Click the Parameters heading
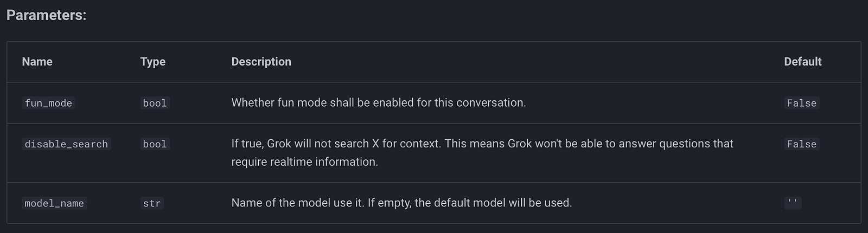This screenshot has width=868, height=233. (46, 15)
